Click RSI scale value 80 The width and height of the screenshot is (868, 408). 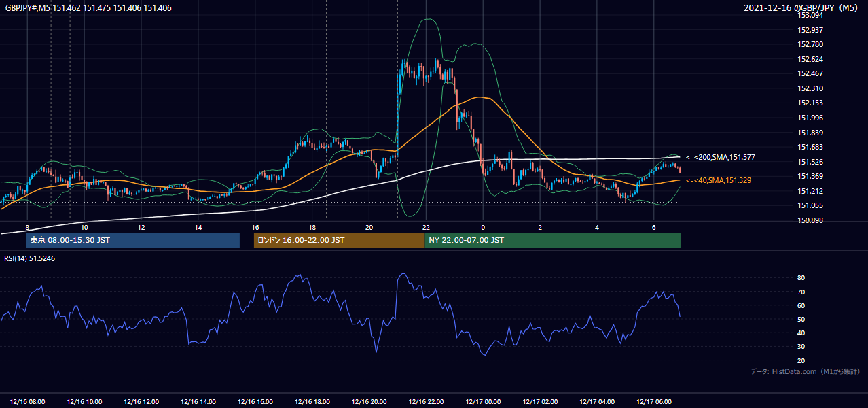click(801, 278)
